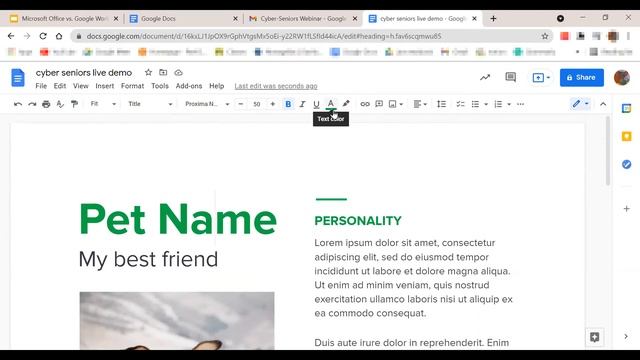Go to Docs home via blue logo
Screen dimensions: 640x360
tap(18, 78)
